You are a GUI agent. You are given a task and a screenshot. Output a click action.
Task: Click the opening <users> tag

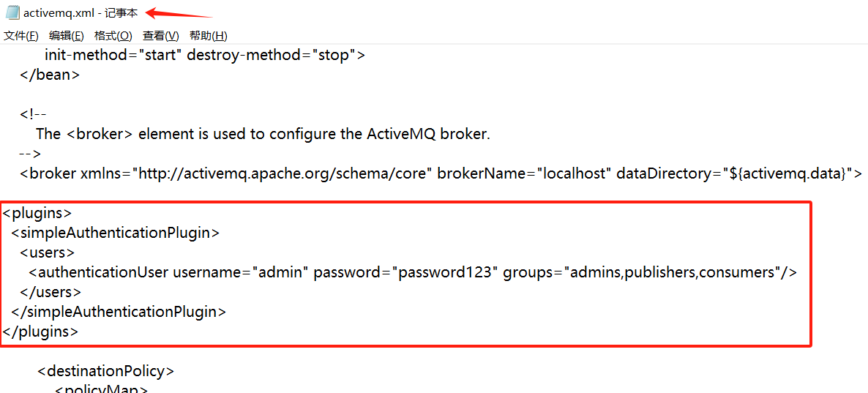pyautogui.click(x=48, y=252)
